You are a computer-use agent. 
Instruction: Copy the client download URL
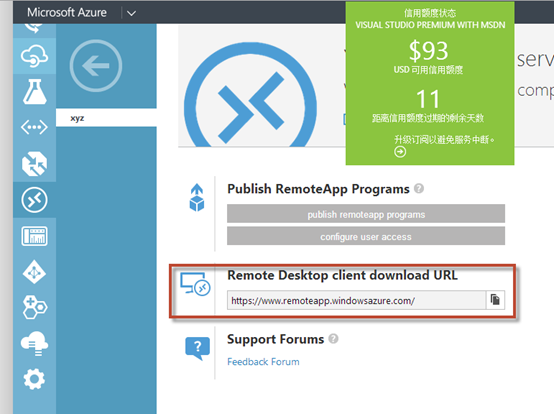pos(495,300)
